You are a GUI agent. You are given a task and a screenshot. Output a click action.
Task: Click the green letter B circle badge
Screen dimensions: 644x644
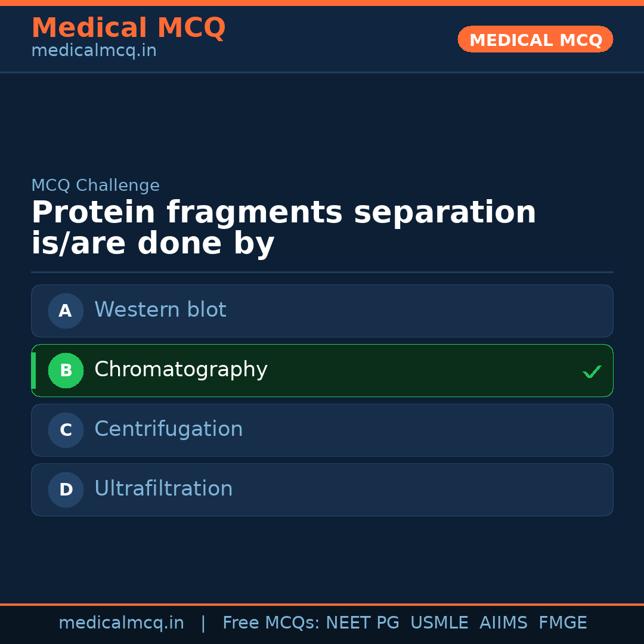66,370
